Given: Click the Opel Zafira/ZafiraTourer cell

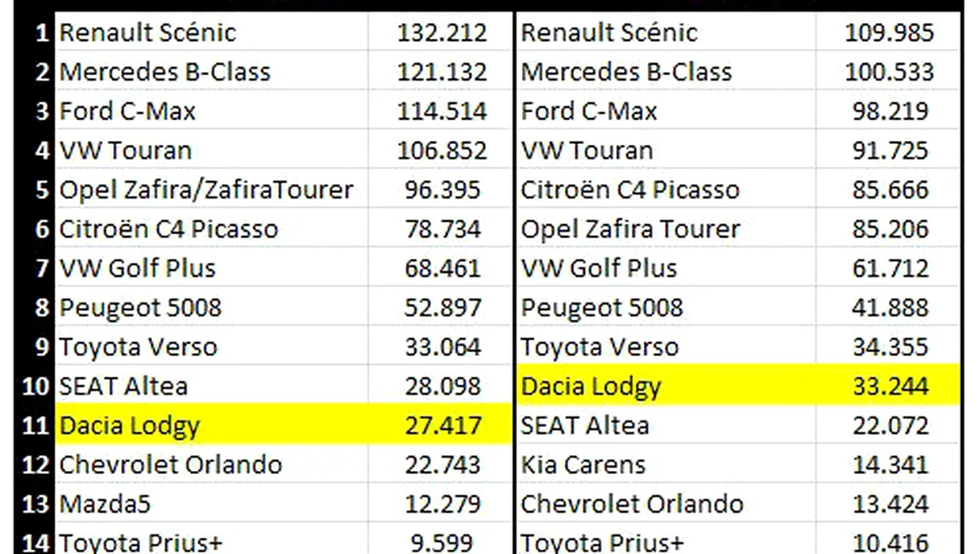Looking at the screenshot, I should pyautogui.click(x=211, y=190).
